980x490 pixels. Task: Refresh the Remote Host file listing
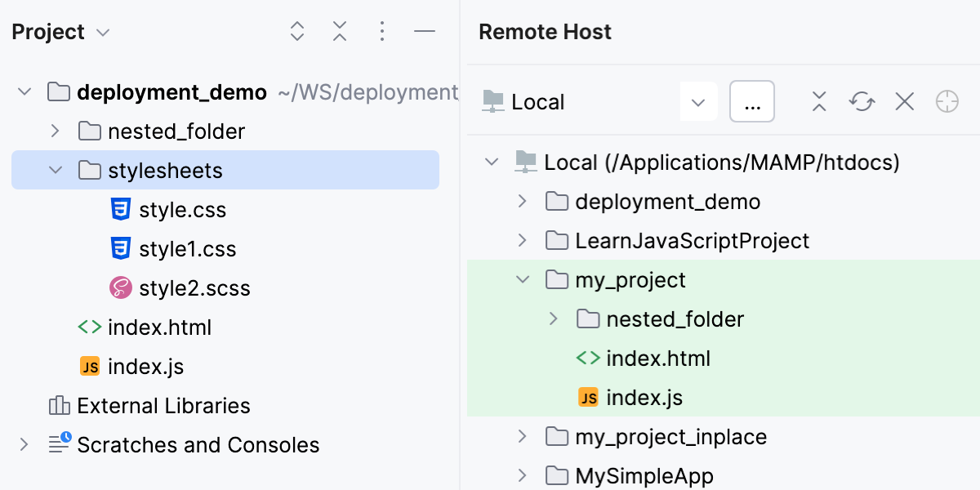click(x=861, y=101)
